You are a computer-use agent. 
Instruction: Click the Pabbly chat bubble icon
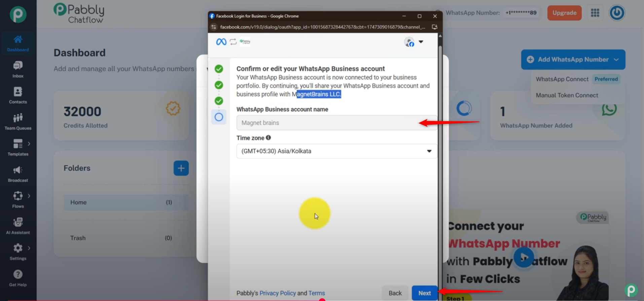[x=631, y=290]
